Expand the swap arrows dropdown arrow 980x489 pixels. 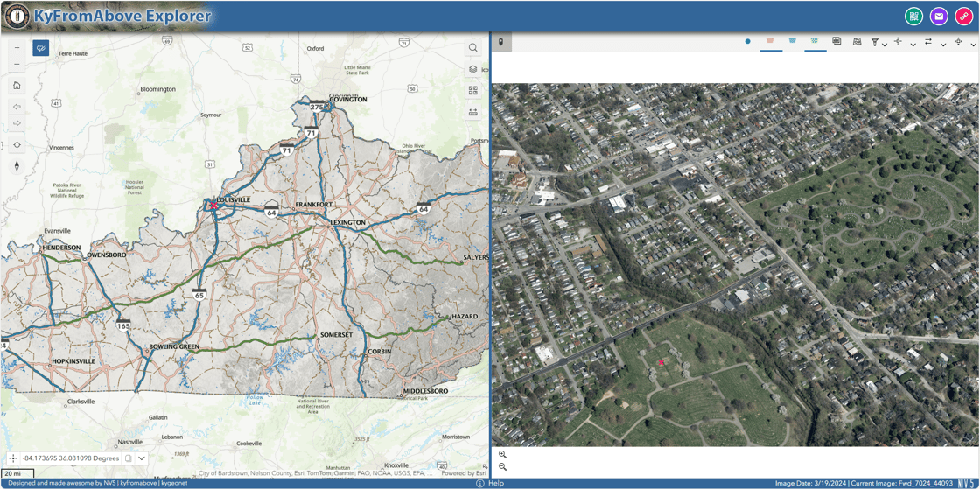[943, 45]
